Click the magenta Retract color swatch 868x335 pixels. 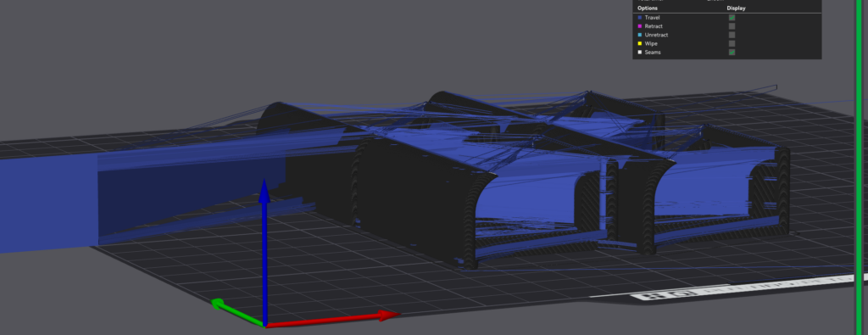click(x=639, y=26)
